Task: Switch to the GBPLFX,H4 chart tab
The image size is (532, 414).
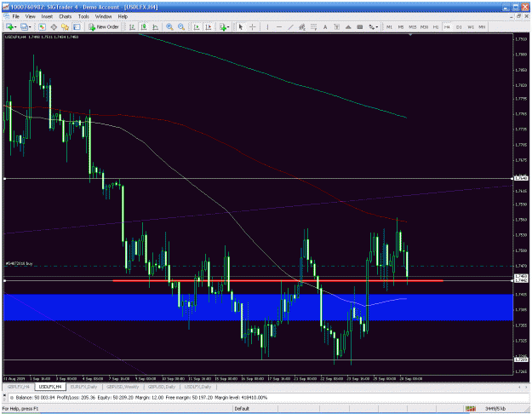Action: [19, 387]
